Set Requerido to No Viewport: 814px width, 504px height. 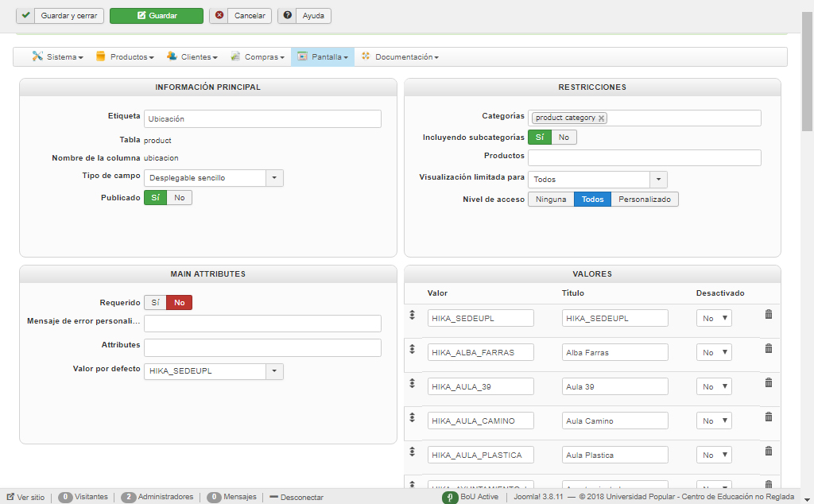(179, 303)
